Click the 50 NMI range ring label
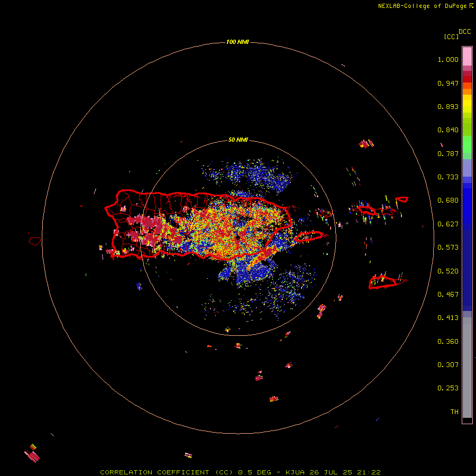Image resolution: width=476 pixels, height=476 pixels. pyautogui.click(x=238, y=140)
